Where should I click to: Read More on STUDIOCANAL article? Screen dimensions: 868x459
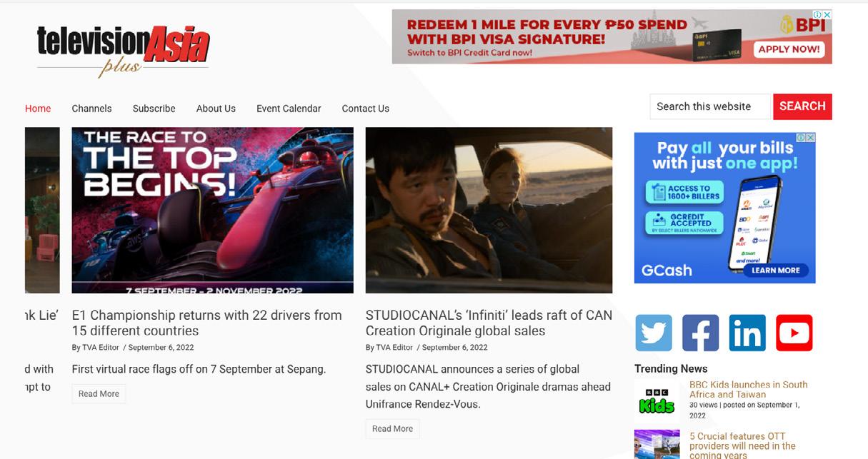coord(392,428)
